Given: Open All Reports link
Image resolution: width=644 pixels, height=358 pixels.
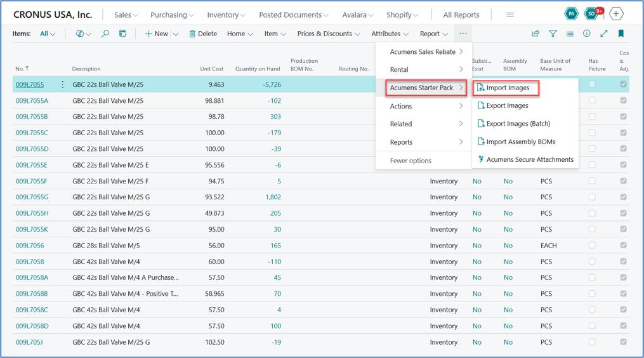Looking at the screenshot, I should 461,15.
